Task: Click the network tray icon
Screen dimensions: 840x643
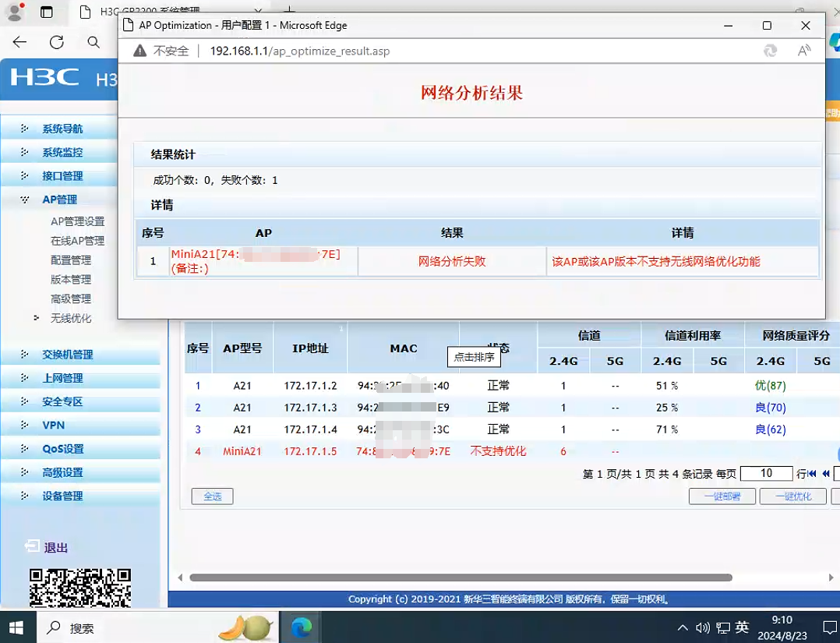Action: coord(723,628)
